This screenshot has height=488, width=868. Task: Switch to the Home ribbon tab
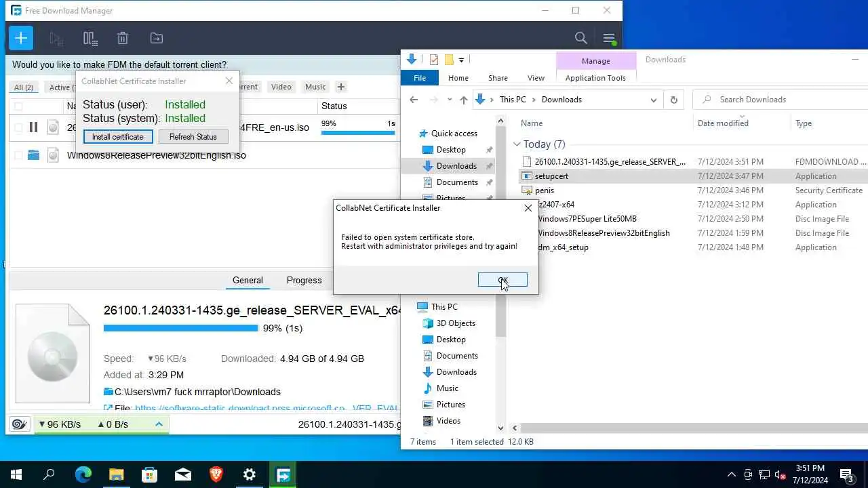(458, 78)
